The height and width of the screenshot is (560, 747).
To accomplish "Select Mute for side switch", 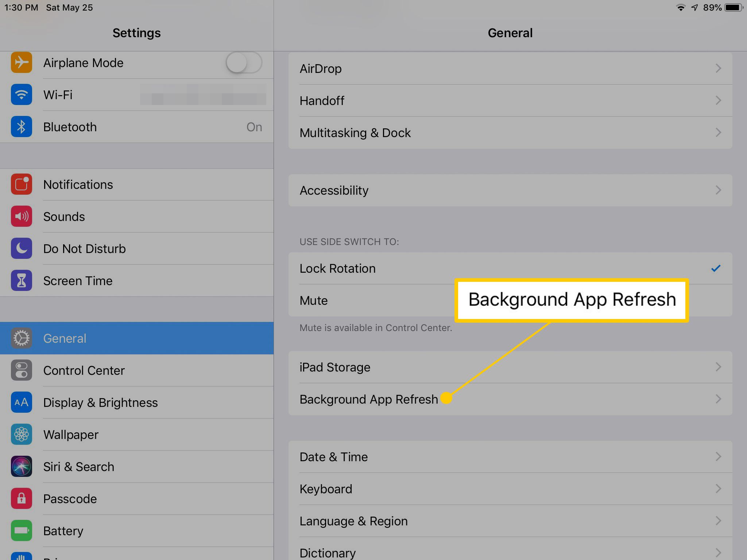I will coord(510,300).
